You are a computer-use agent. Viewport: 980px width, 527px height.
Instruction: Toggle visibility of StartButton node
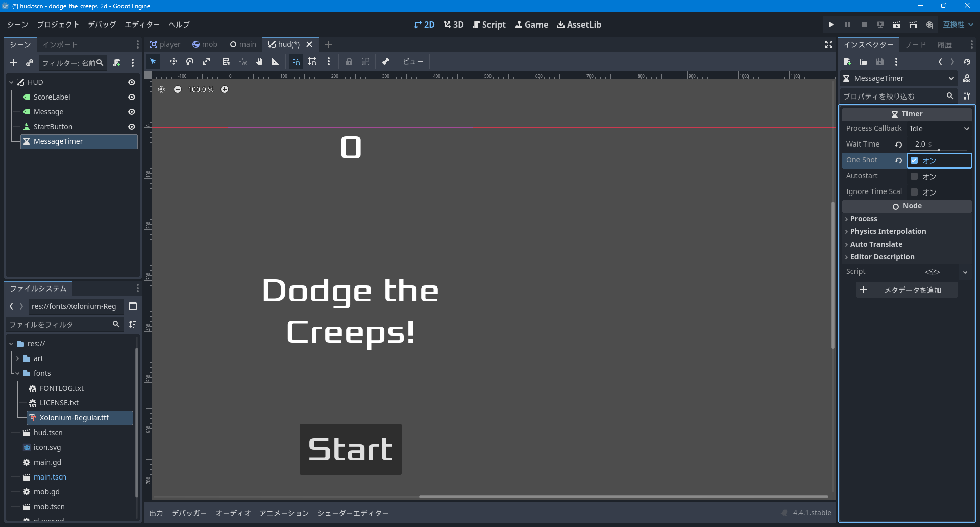point(132,127)
